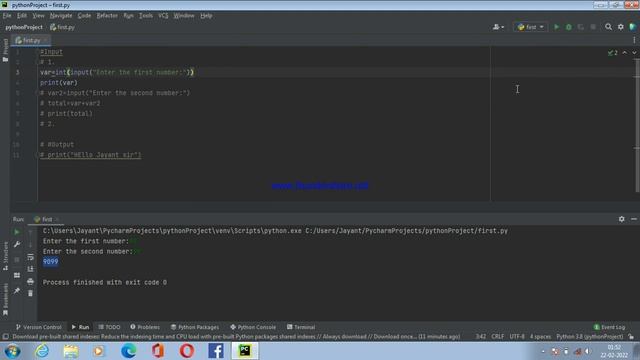Open the Python Packages tool window

[195, 327]
